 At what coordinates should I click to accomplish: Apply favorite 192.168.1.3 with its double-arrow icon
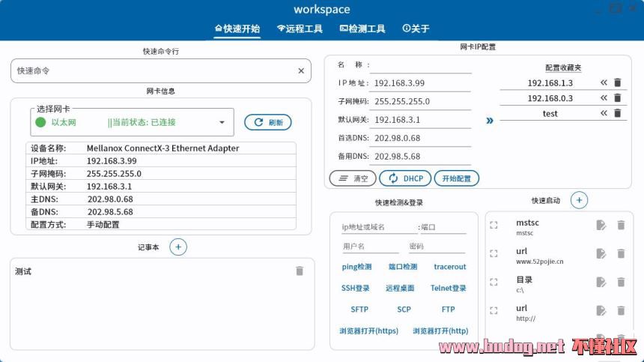click(604, 82)
